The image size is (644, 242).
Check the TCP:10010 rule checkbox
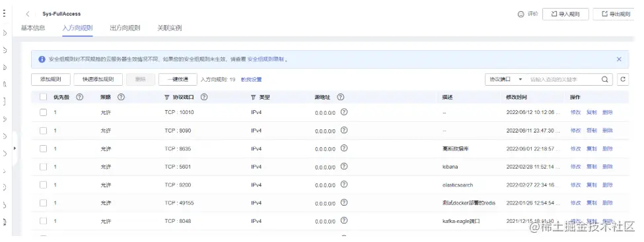43,112
